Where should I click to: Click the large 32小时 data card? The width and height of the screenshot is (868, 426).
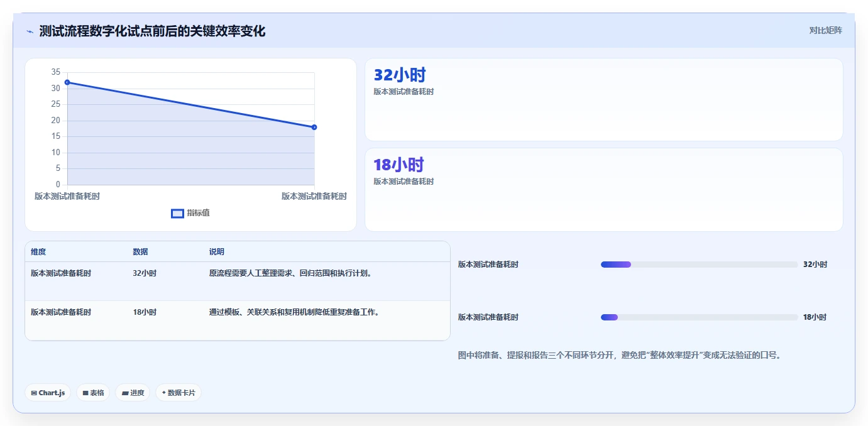point(603,99)
